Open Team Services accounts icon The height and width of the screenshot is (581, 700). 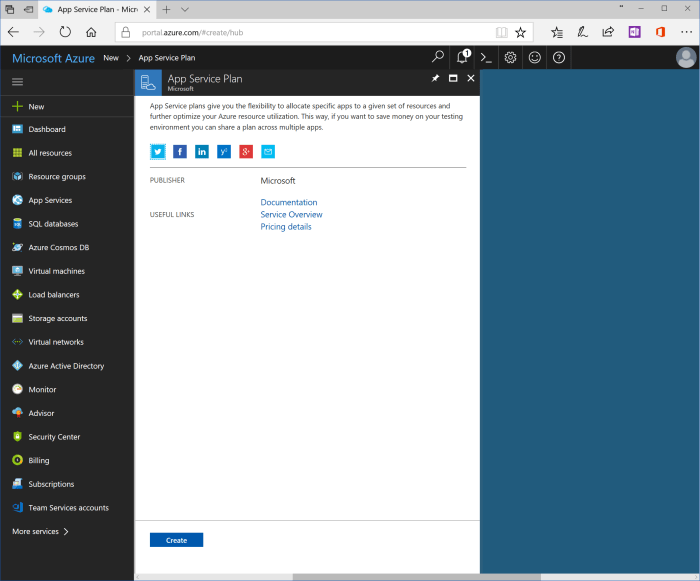click(x=17, y=508)
